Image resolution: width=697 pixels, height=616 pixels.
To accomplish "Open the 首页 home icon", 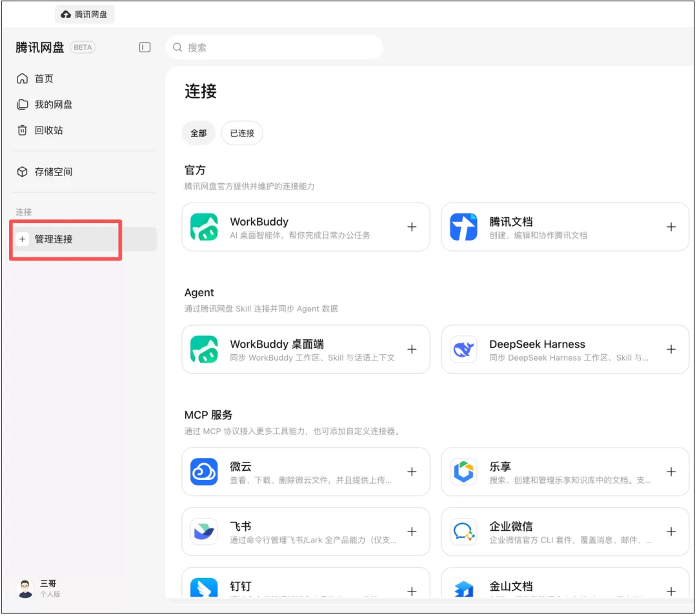I will (22, 79).
